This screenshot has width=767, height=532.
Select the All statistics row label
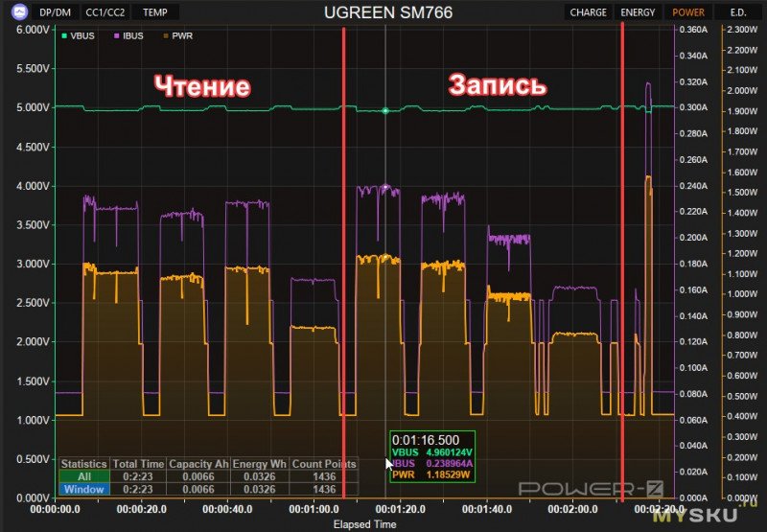point(84,476)
